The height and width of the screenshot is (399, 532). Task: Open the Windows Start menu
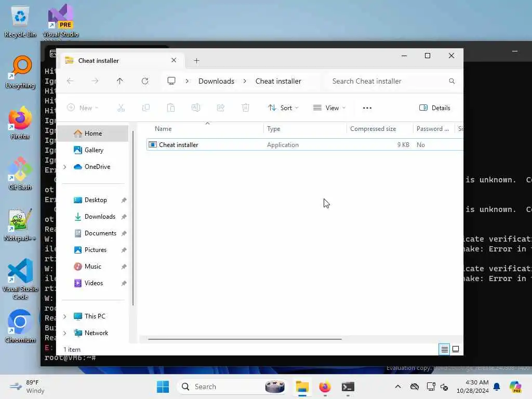163,387
